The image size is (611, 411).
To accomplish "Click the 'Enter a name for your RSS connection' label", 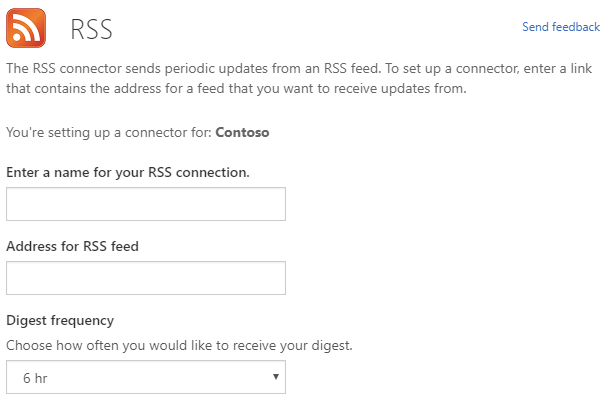I will click(128, 173).
